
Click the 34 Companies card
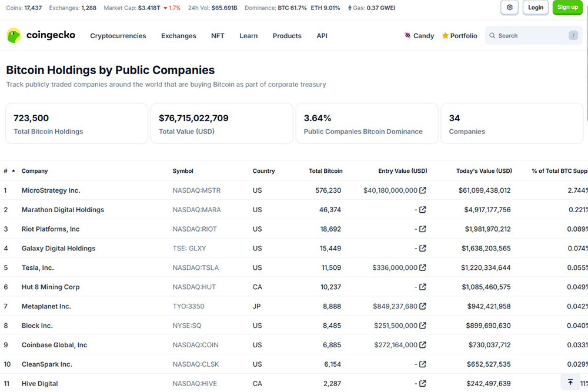pos(512,123)
